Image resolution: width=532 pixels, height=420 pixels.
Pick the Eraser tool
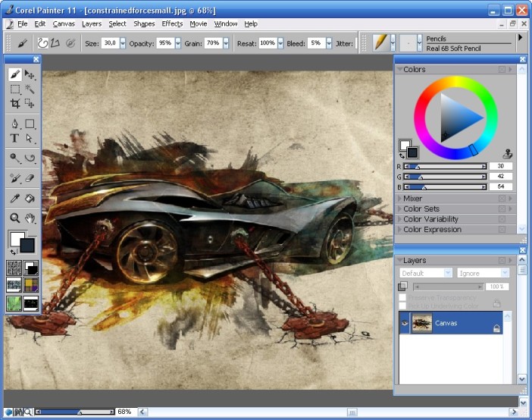tap(30, 178)
